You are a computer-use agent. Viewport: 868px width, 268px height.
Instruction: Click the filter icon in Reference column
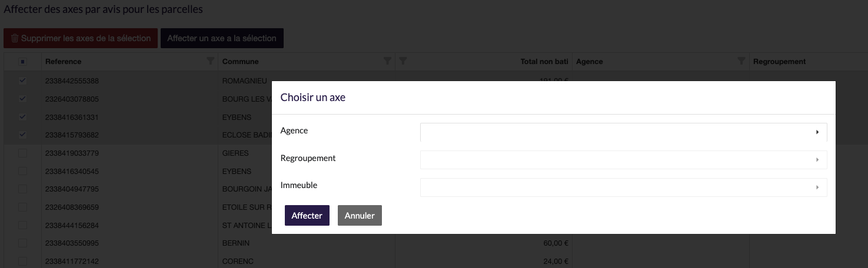tap(211, 61)
